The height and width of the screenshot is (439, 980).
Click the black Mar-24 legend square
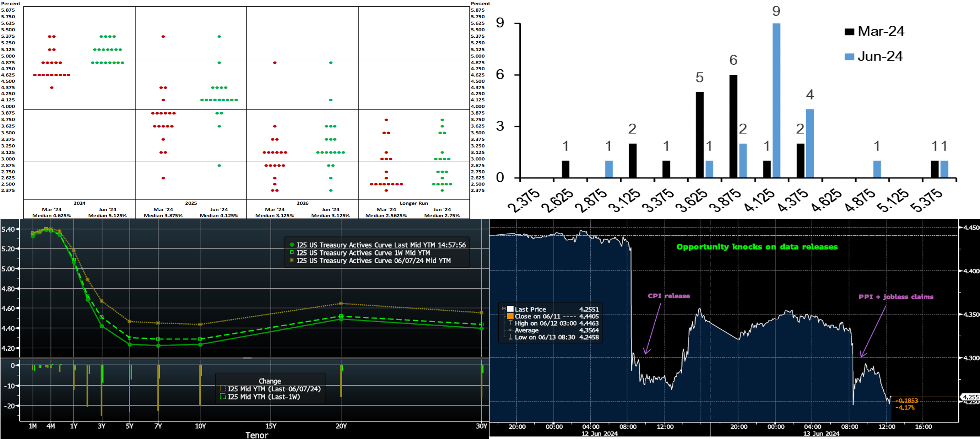pos(849,32)
